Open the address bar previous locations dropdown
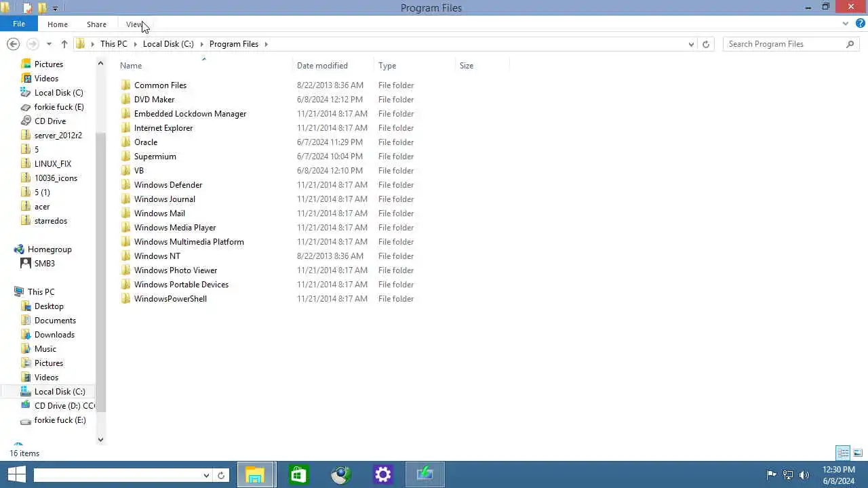The height and width of the screenshot is (488, 868). point(691,44)
